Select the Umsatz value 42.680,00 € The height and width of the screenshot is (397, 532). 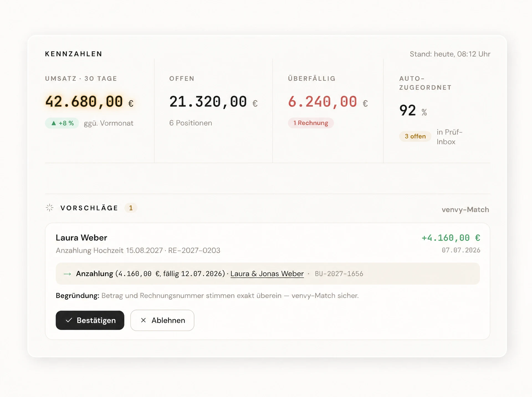point(89,102)
